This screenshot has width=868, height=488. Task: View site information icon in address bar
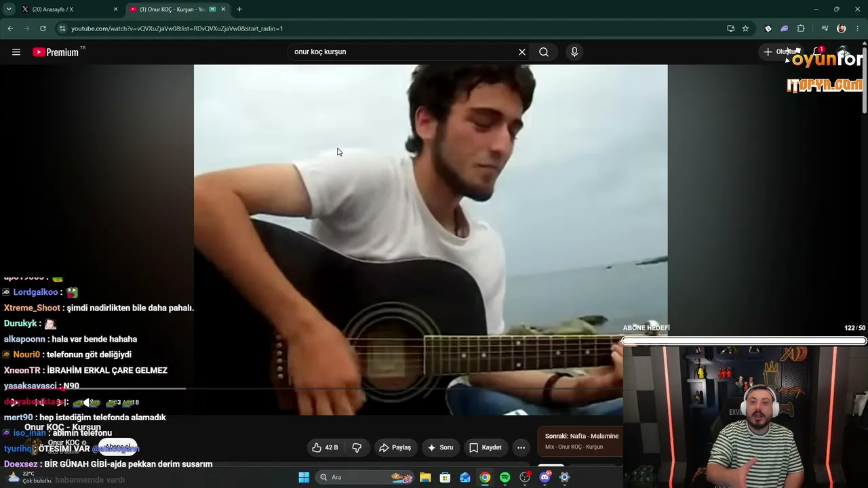point(62,28)
